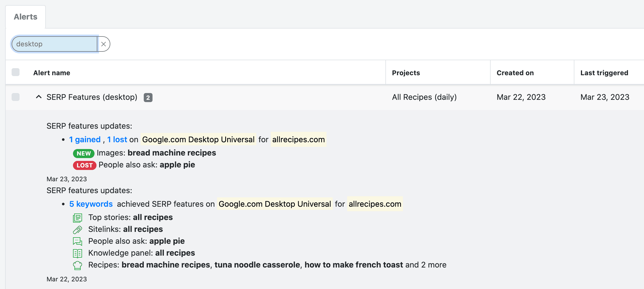The image size is (644, 289).
Task: Click the 'All Recipes (daily)' project cell
Action: (424, 97)
